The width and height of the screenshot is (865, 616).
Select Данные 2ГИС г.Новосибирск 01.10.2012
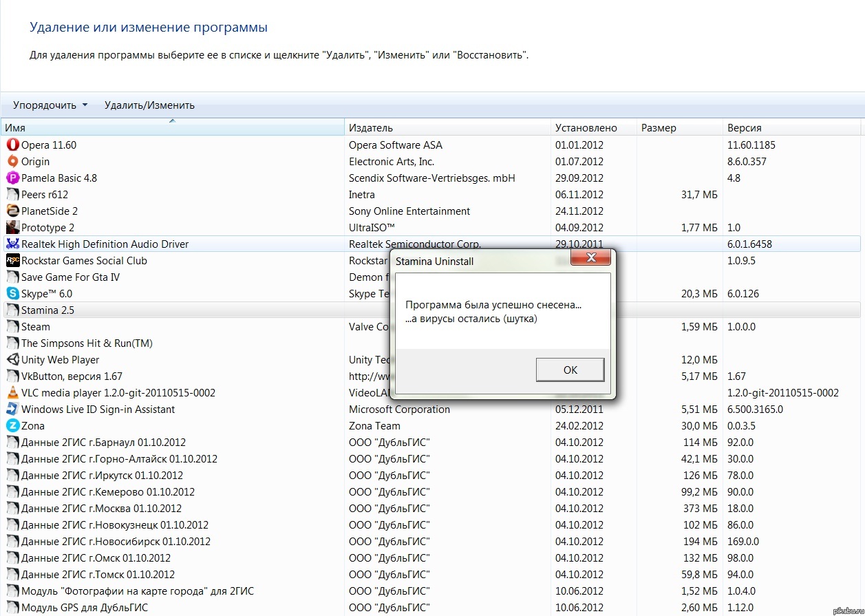coord(116,541)
